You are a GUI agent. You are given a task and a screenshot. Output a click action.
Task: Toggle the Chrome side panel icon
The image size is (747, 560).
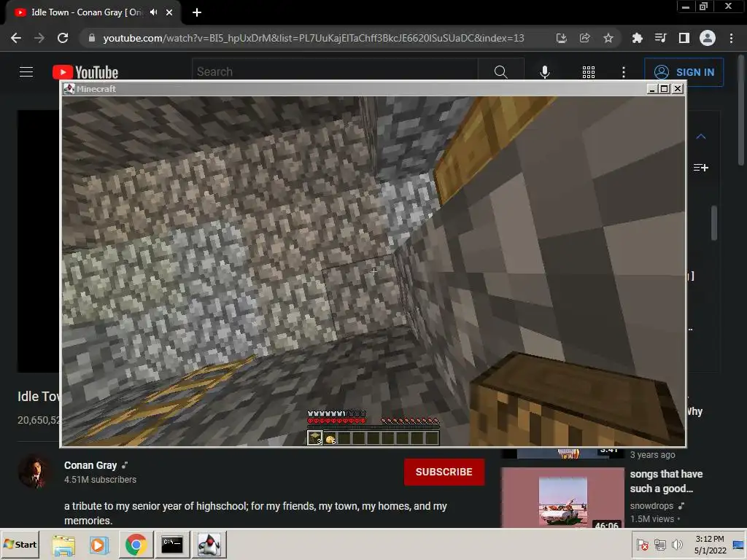684,38
